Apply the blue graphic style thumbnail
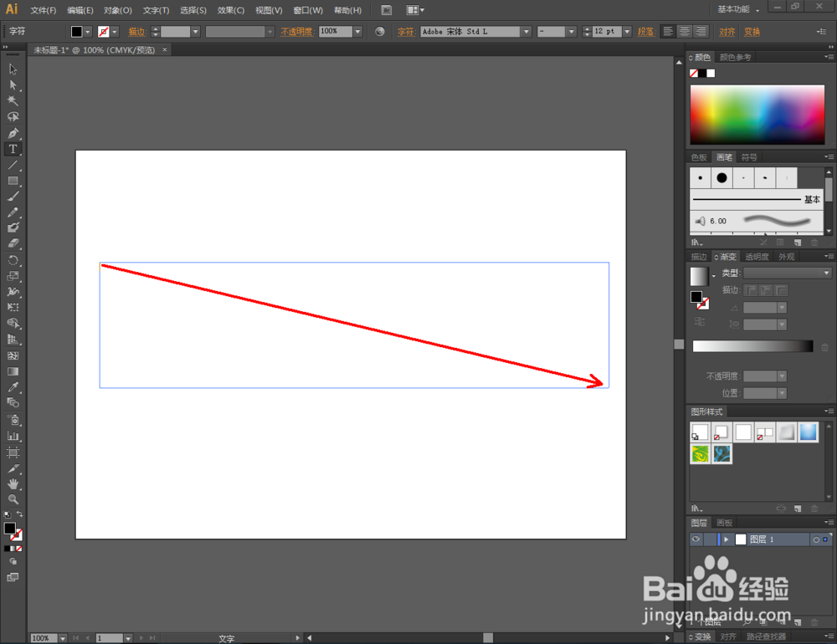This screenshot has width=837, height=644. [x=808, y=432]
